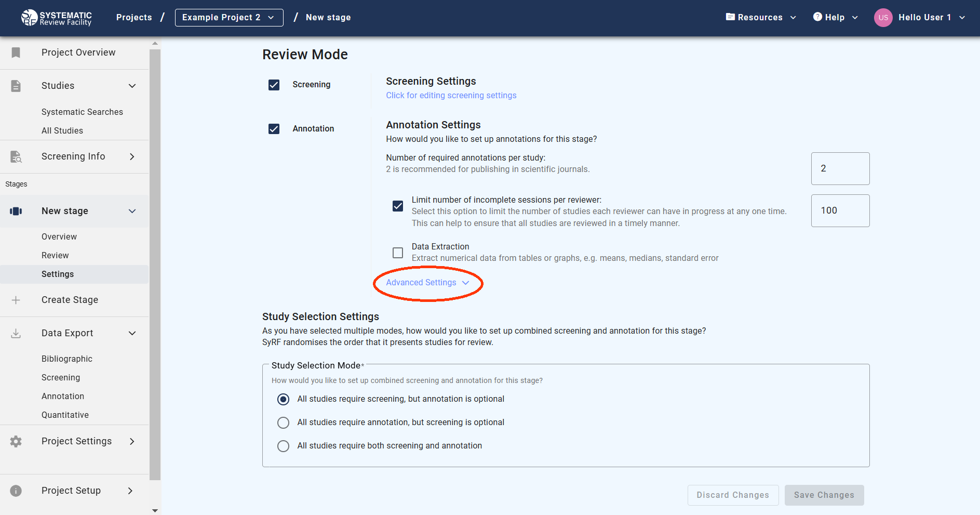Collapse the Data Export section

click(x=132, y=333)
